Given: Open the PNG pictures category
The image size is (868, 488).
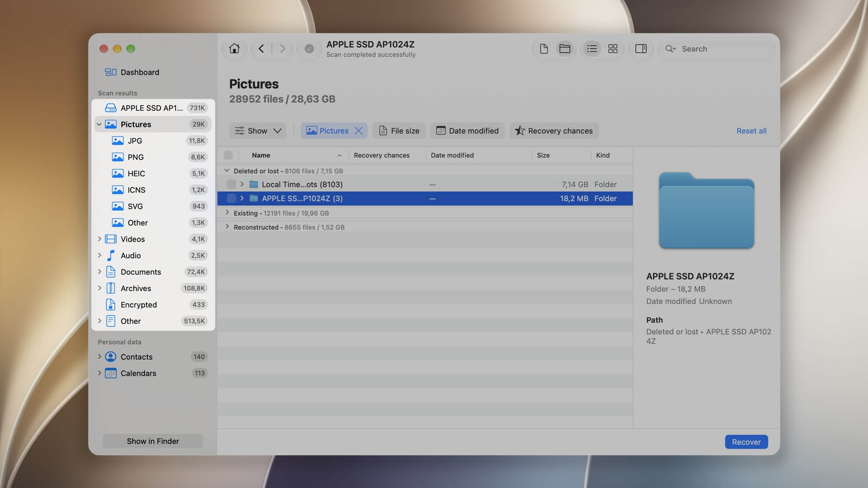Looking at the screenshot, I should click(153, 157).
